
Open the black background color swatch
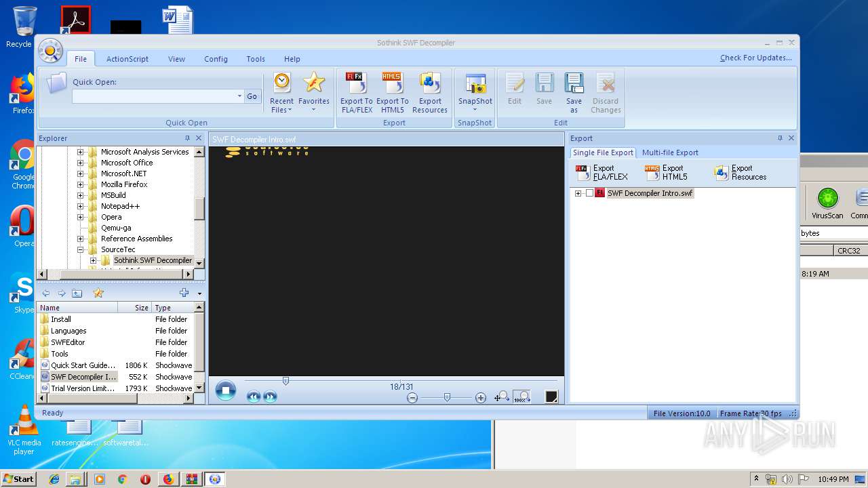pos(551,397)
